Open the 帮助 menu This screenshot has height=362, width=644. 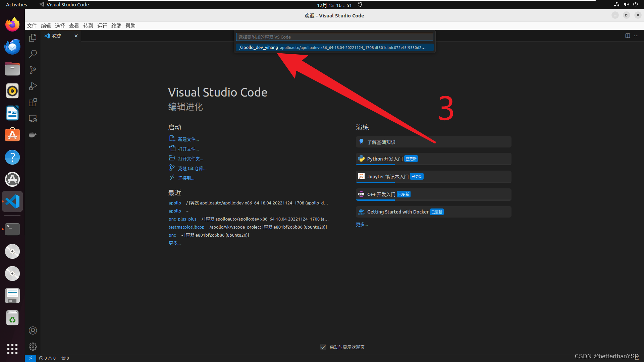[x=130, y=26]
